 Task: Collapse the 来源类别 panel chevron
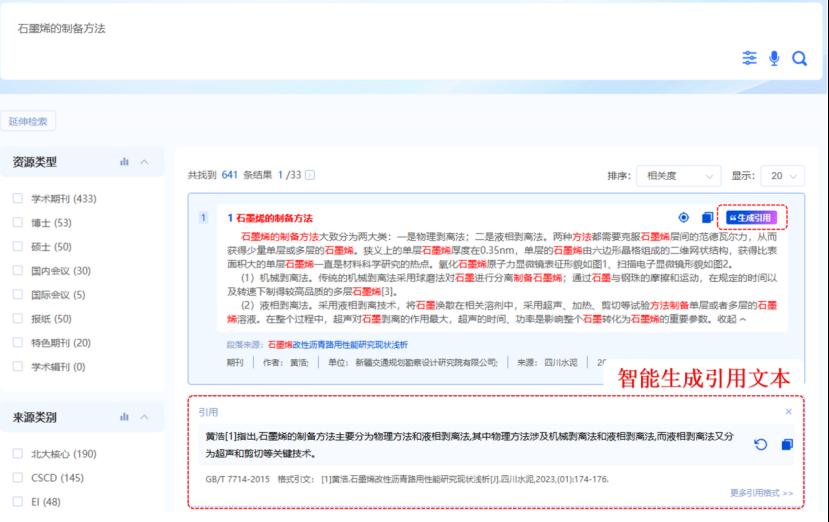144,417
